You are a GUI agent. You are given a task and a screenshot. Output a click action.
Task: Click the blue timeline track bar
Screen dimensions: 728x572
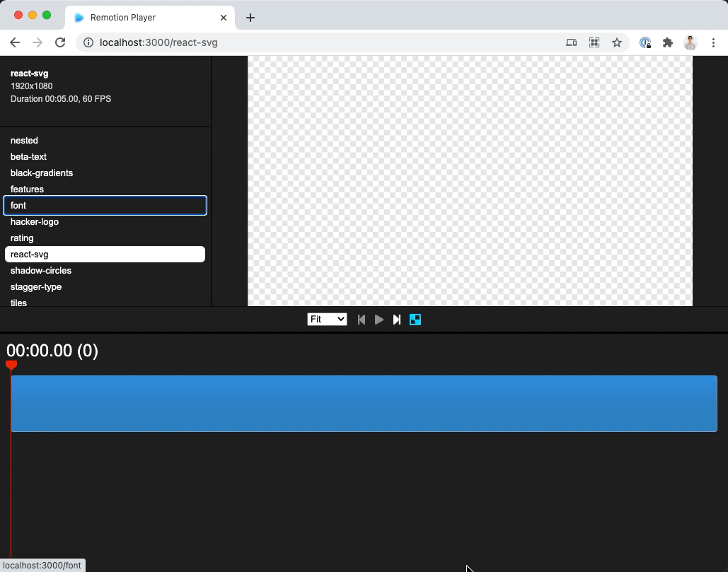click(x=364, y=404)
